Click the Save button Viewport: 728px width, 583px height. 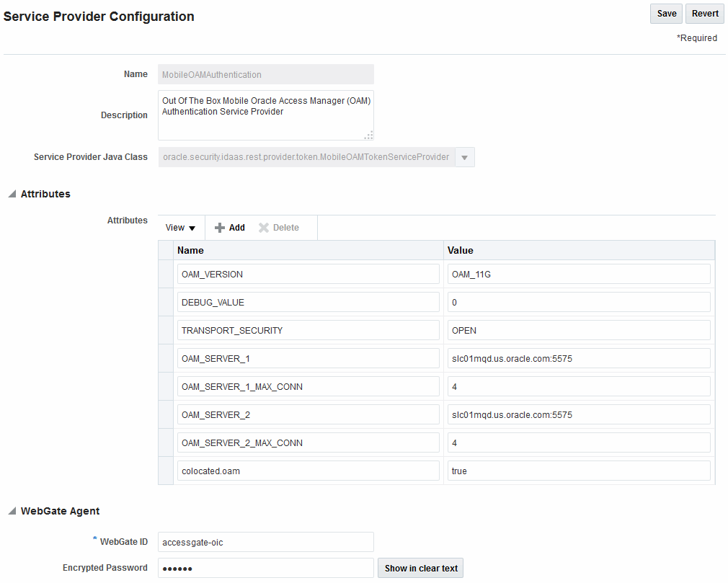pos(666,14)
